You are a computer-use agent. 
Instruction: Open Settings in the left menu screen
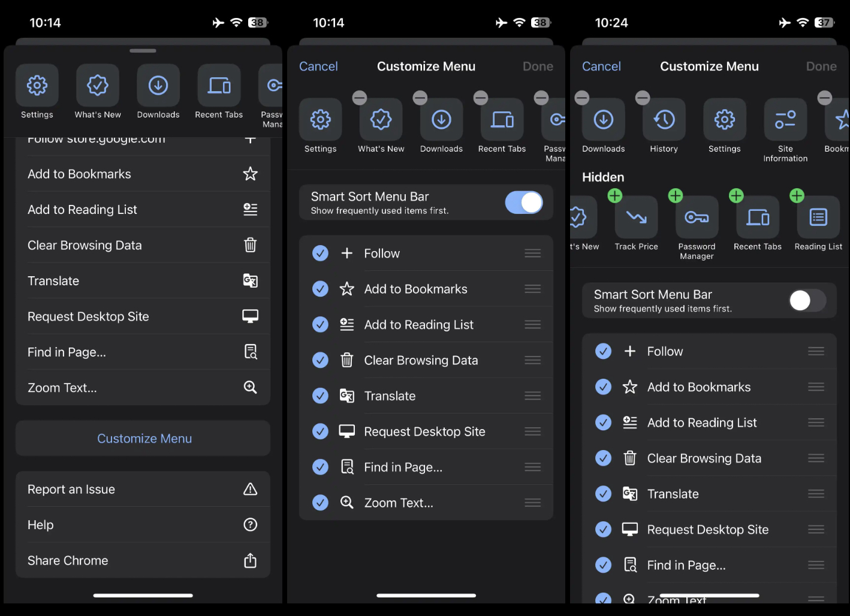pos(37,86)
